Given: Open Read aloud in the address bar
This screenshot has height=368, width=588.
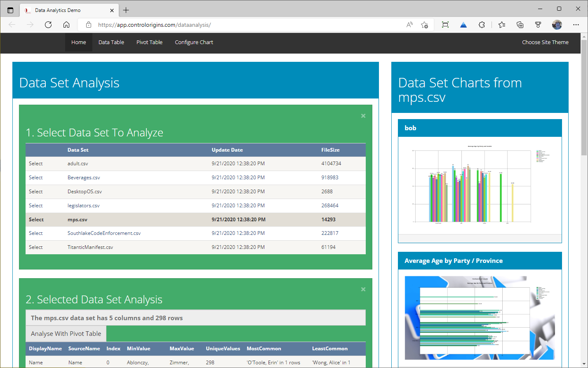Looking at the screenshot, I should [409, 25].
